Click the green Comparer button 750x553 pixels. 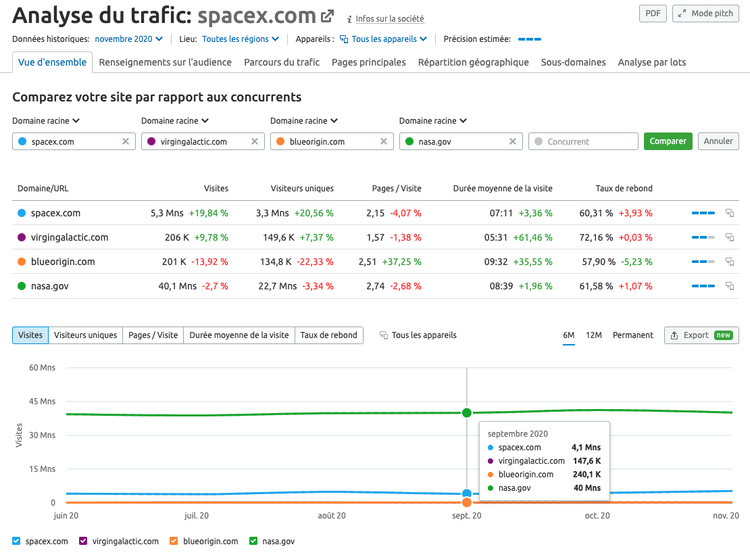668,141
